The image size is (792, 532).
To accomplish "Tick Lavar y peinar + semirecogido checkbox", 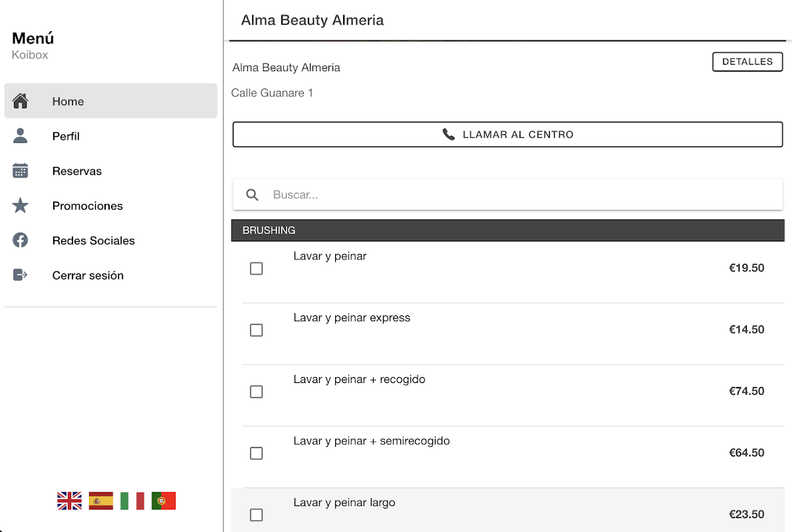I will point(257,453).
